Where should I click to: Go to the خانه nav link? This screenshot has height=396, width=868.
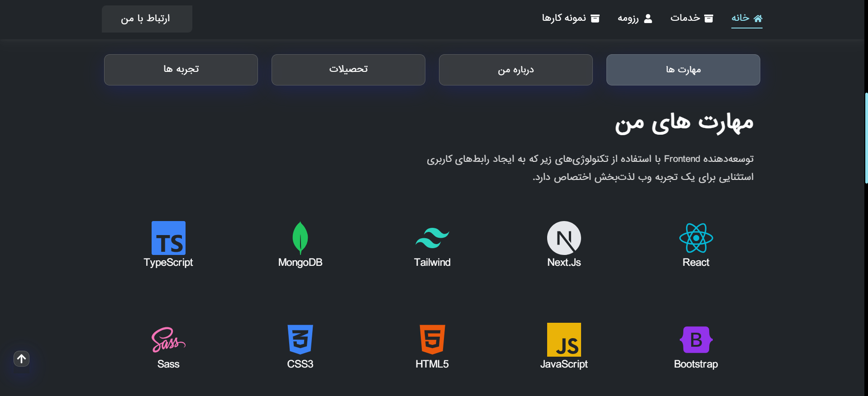[747, 18]
